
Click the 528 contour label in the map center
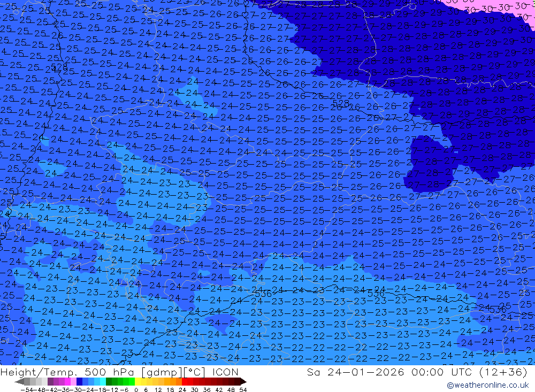coord(340,103)
